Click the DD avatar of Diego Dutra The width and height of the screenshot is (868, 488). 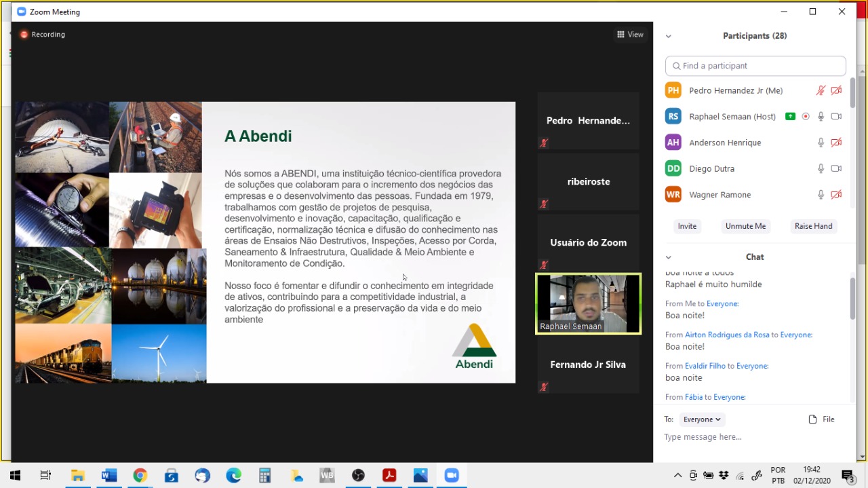click(673, 168)
